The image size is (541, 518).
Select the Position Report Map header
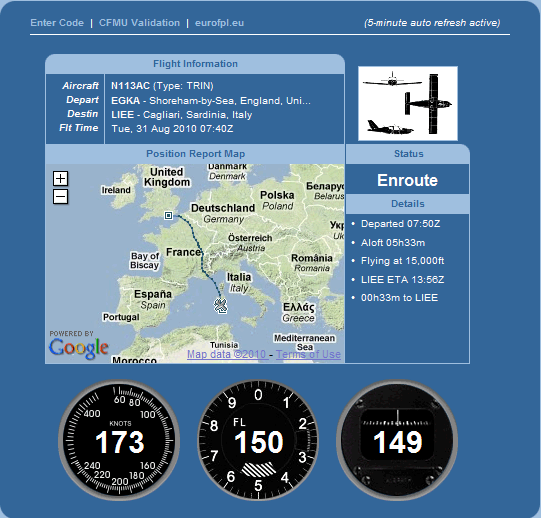point(195,154)
